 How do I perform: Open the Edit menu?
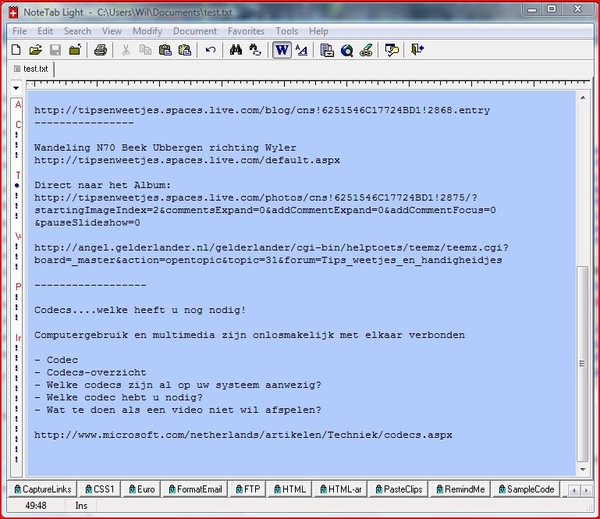45,31
